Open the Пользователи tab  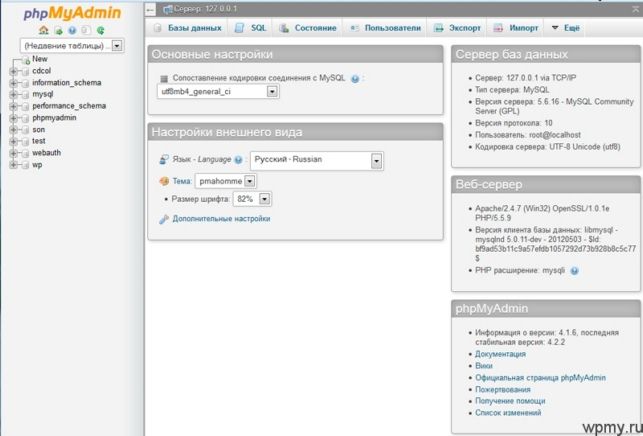[385, 28]
